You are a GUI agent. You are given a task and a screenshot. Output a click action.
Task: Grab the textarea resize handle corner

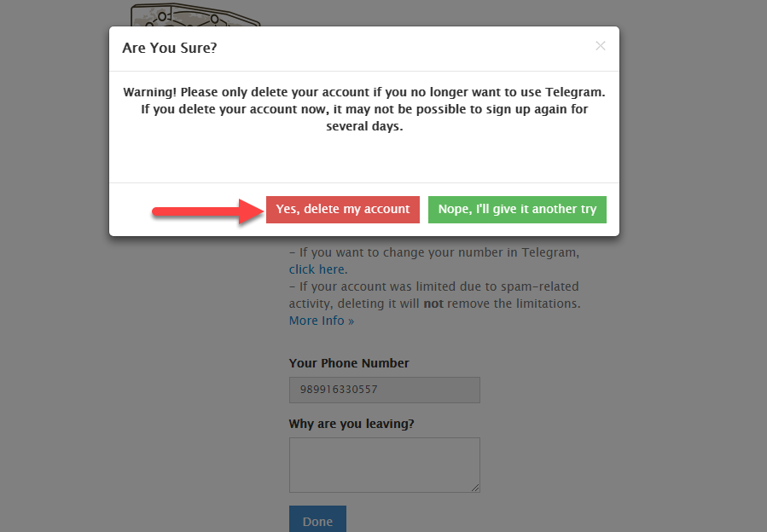click(476, 489)
